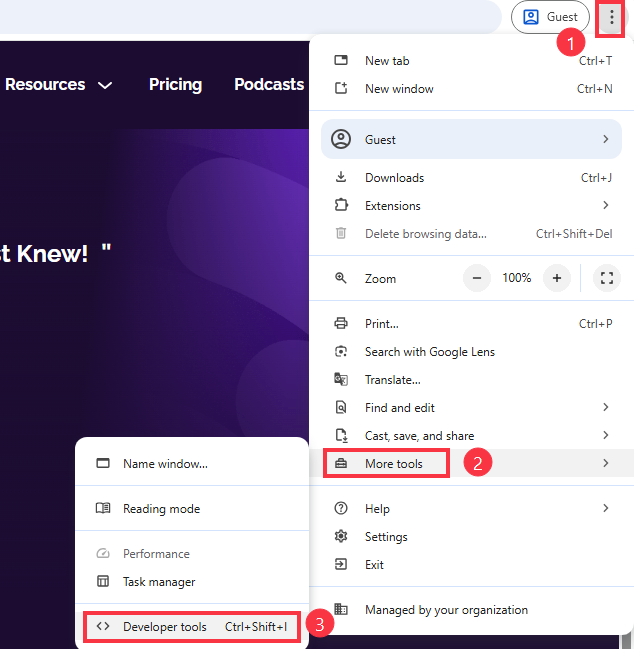The width and height of the screenshot is (634, 649).
Task: Open the Help menu entry
Action: 472,509
